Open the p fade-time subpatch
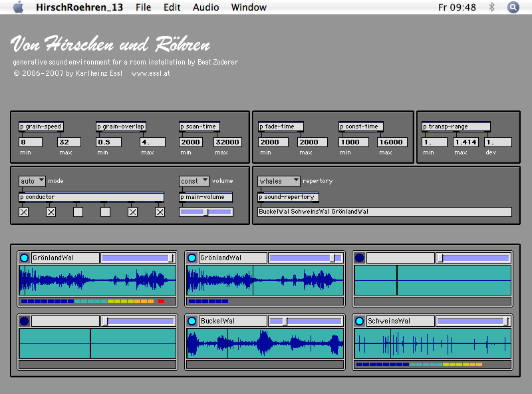Viewport: 532px width, 394px height. click(281, 126)
